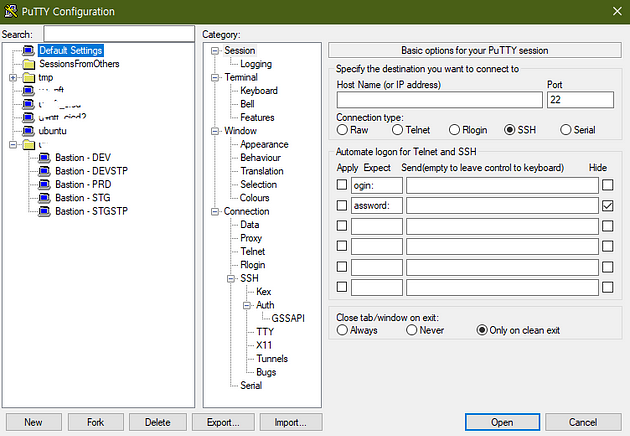
Task: Collapse the Session category node
Action: click(215, 51)
